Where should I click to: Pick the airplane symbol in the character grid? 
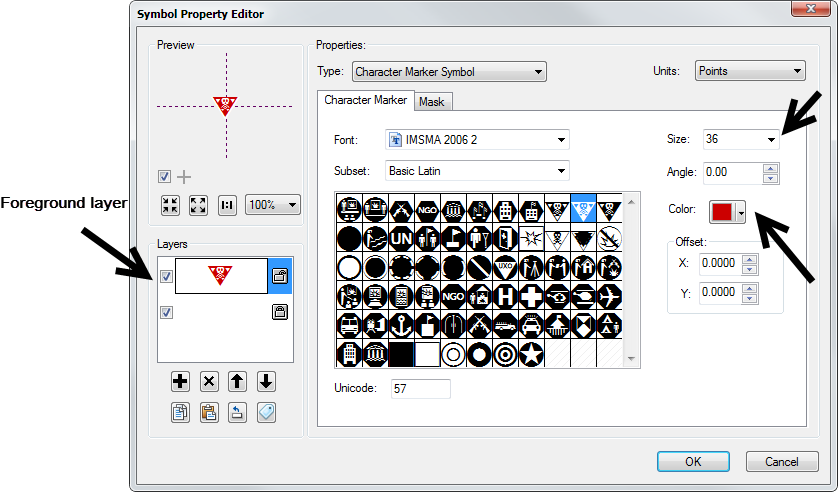click(608, 296)
